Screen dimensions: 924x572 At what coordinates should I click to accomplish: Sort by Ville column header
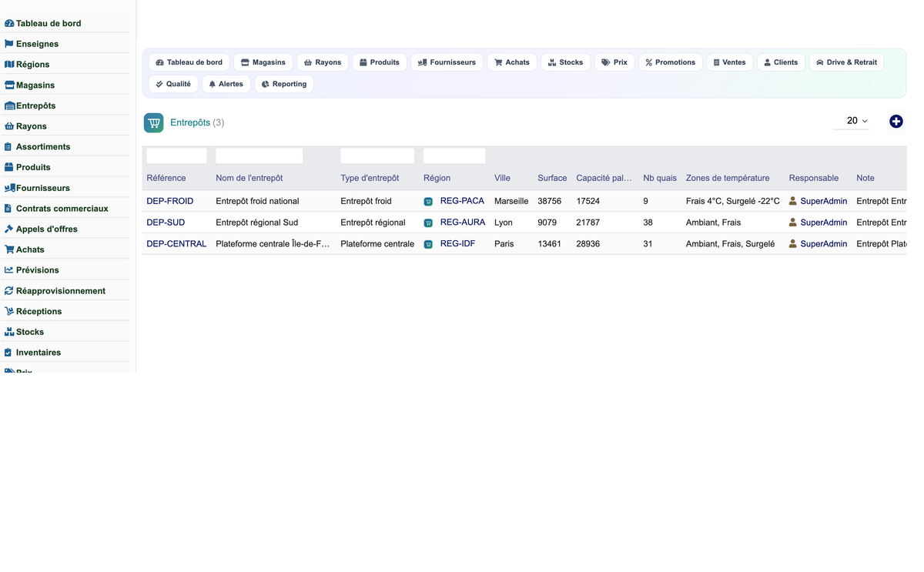coord(502,178)
